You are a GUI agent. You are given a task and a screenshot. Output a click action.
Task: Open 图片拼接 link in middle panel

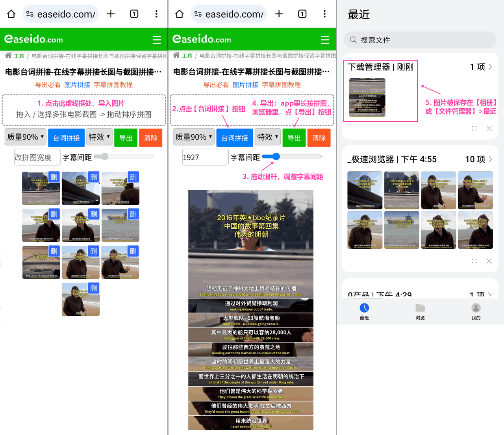coord(245,85)
